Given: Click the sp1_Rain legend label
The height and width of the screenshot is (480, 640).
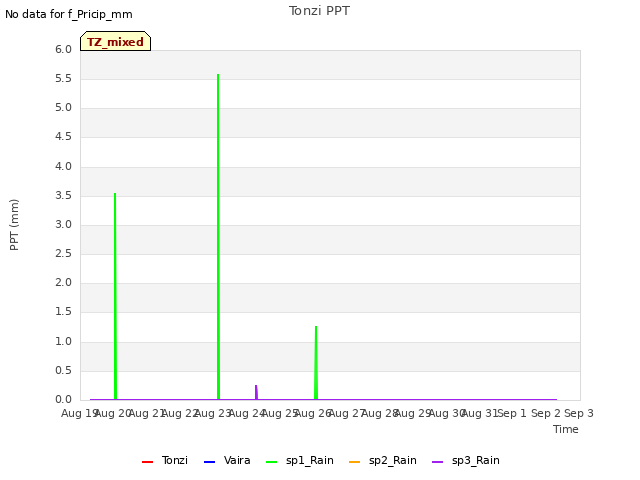Looking at the screenshot, I should 310,461.
